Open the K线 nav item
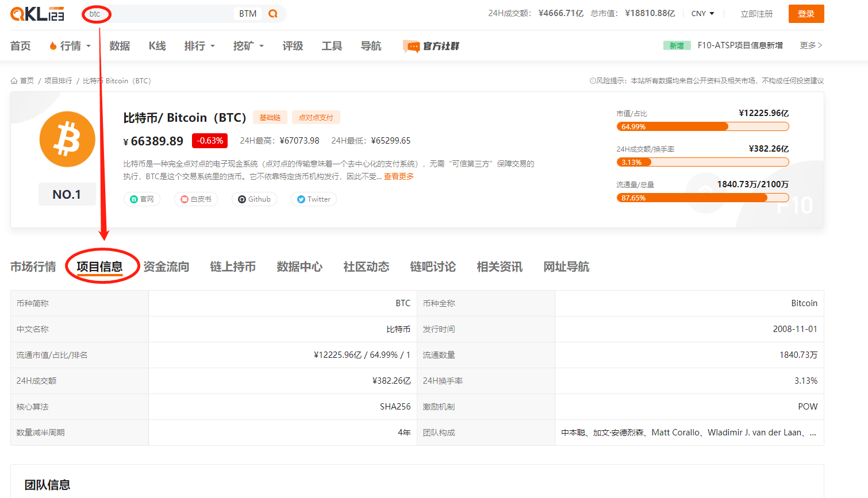The width and height of the screenshot is (868, 498). point(158,46)
